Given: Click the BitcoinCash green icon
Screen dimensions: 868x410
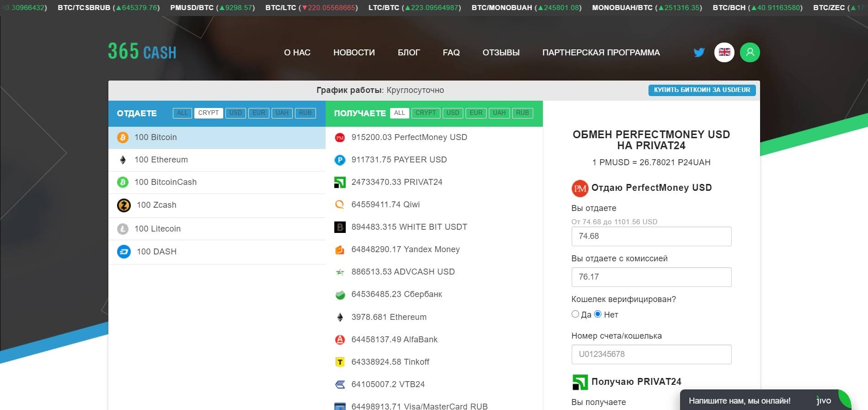Looking at the screenshot, I should tap(123, 182).
